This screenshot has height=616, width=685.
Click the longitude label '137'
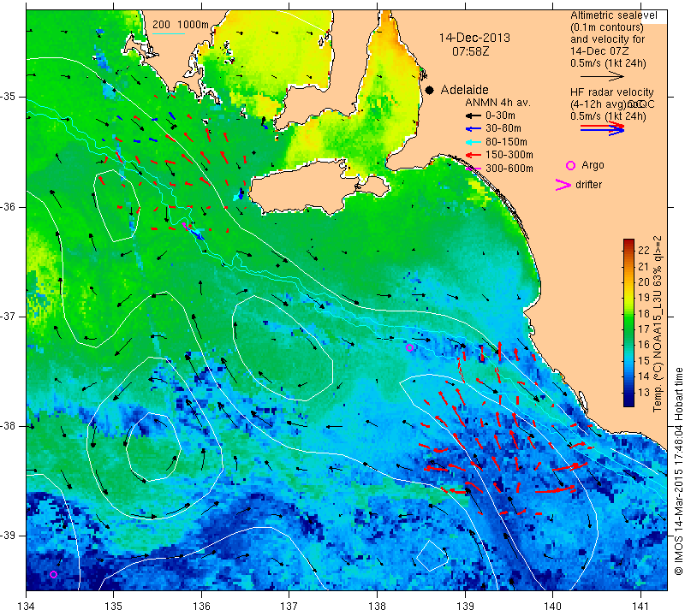point(289,607)
